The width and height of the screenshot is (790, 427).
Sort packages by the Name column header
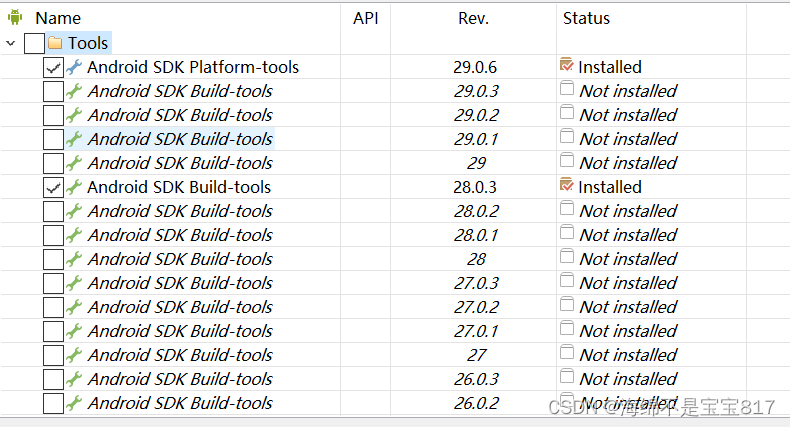[x=58, y=18]
